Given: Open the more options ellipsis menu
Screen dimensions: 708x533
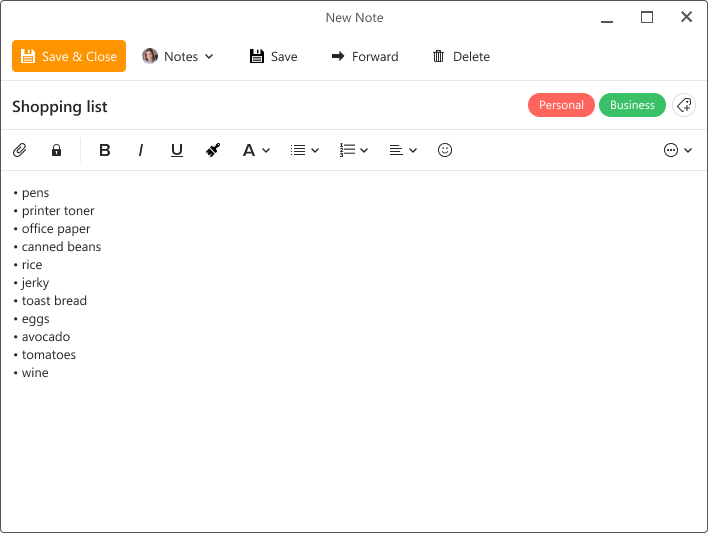Looking at the screenshot, I should coord(678,150).
